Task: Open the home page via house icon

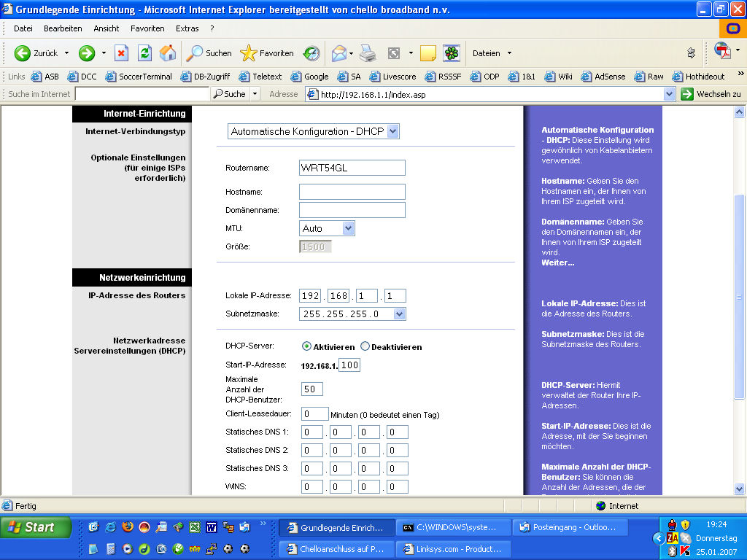Action: tap(168, 53)
